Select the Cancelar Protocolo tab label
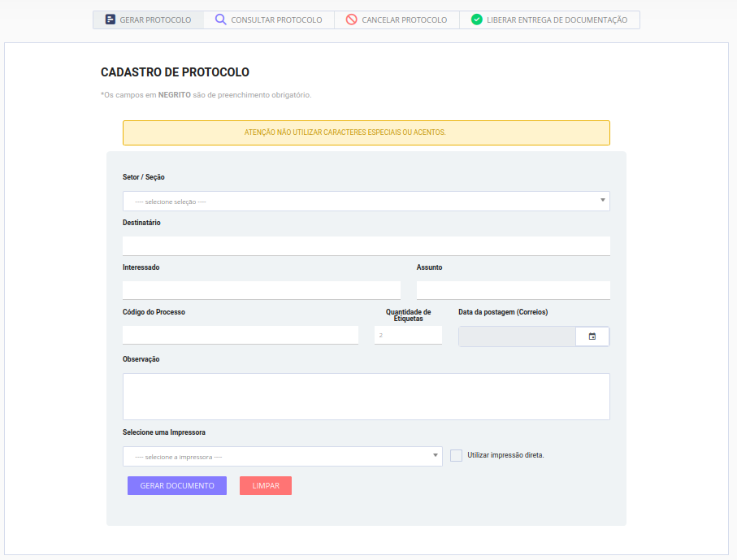The image size is (737, 560). click(404, 20)
